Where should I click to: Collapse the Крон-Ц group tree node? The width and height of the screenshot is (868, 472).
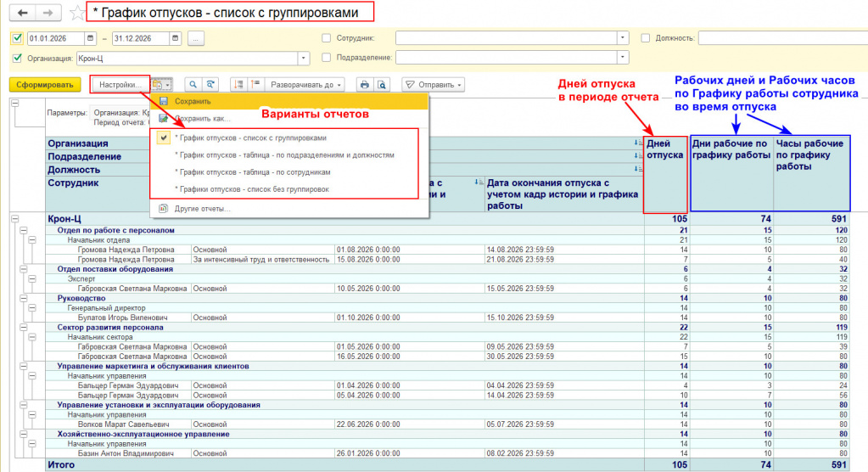14,220
